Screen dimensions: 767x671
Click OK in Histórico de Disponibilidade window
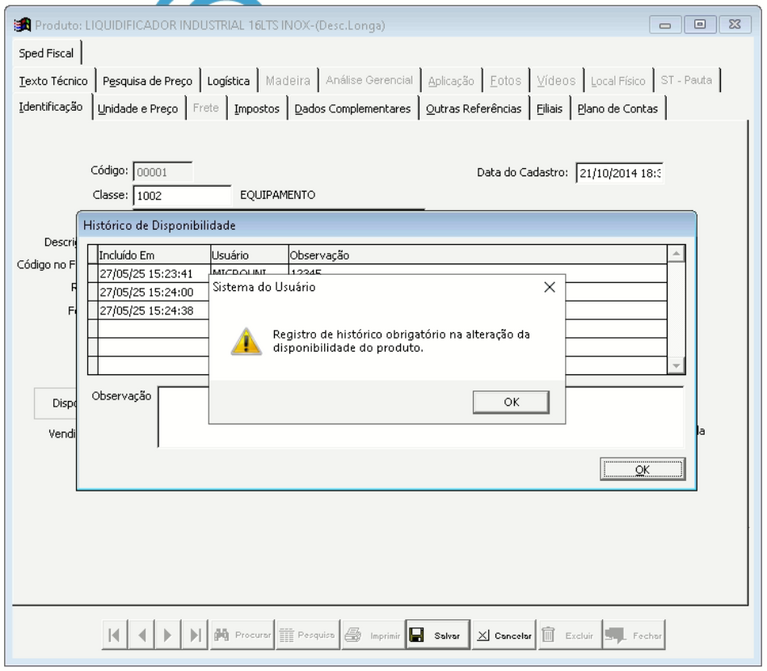(642, 468)
